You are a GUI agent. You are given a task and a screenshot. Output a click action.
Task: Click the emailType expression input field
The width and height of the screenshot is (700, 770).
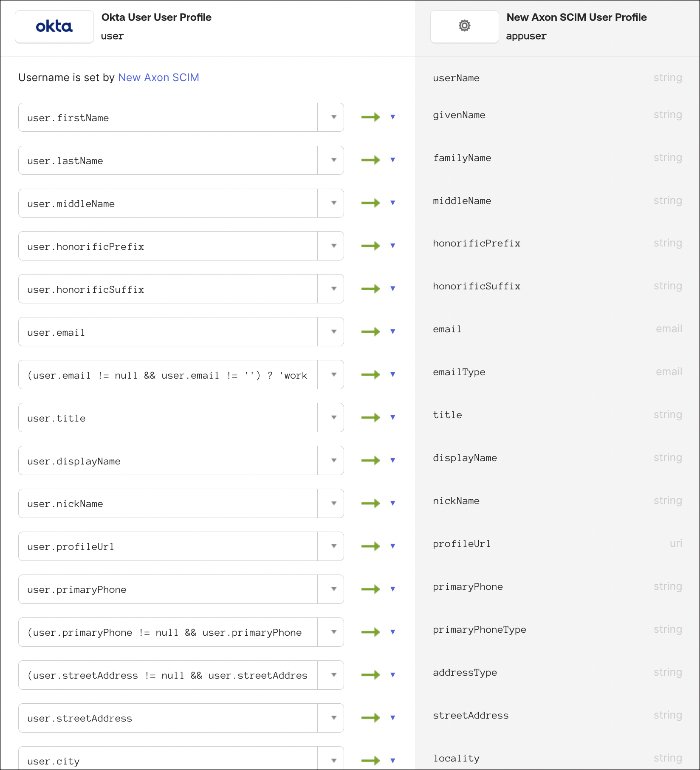[x=168, y=375]
